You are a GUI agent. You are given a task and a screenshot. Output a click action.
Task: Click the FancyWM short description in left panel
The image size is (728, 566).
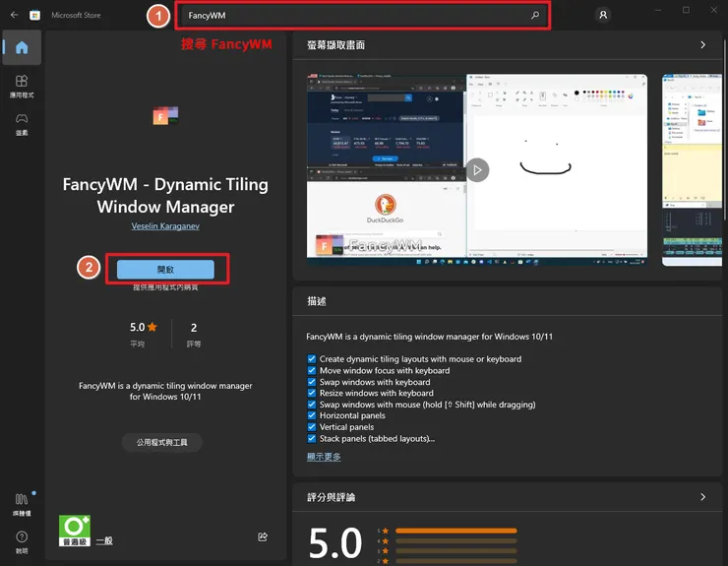click(x=165, y=391)
